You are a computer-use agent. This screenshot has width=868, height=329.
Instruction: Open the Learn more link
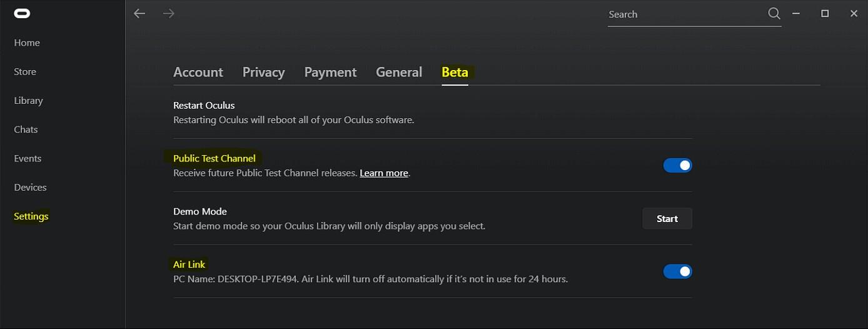tap(384, 173)
